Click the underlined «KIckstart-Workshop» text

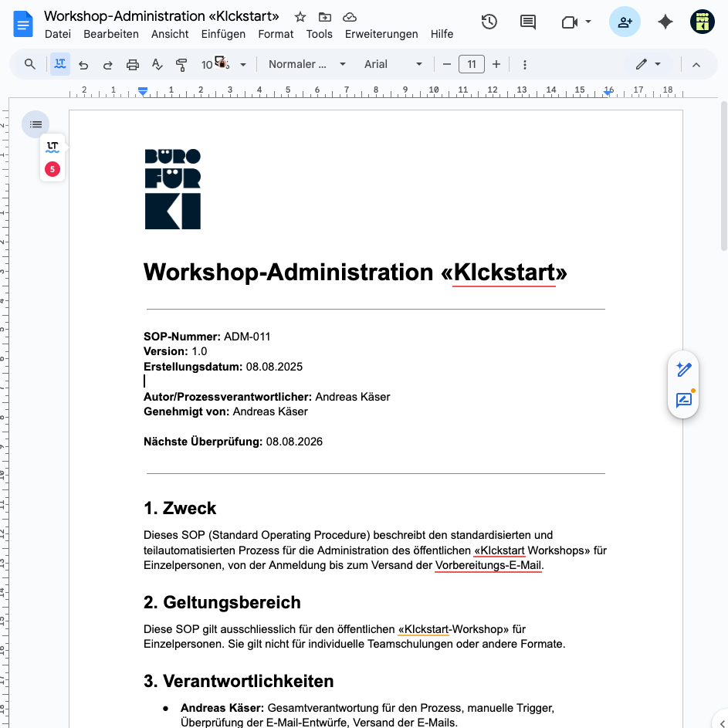click(453, 630)
